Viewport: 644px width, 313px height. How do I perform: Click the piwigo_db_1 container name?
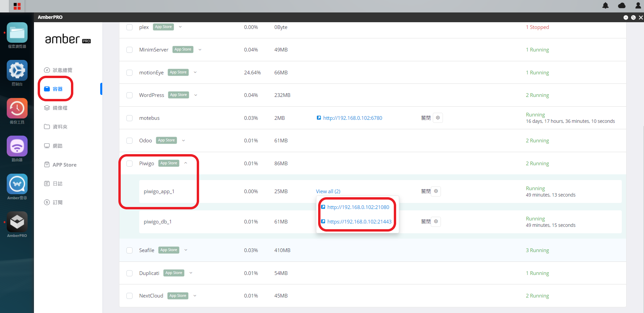[x=158, y=221]
